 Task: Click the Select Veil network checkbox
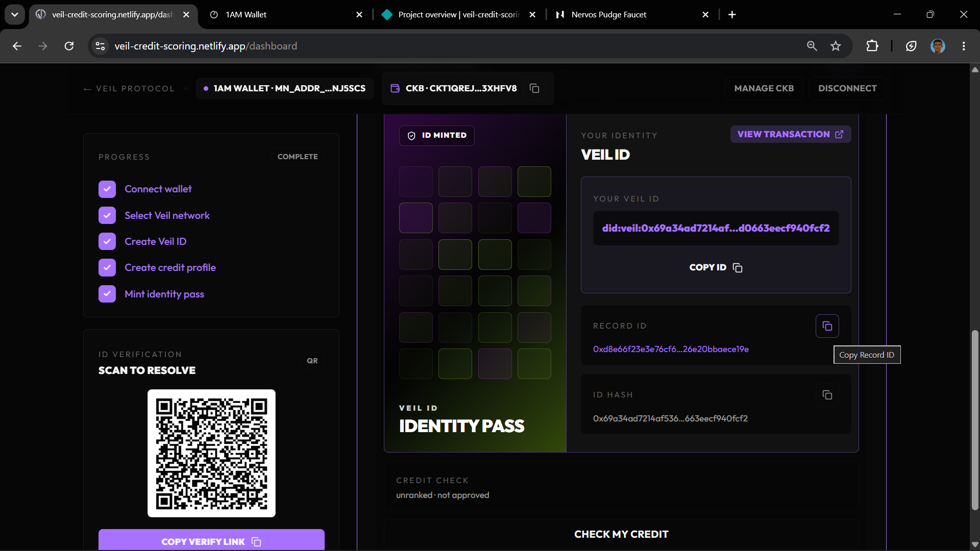pos(107,215)
